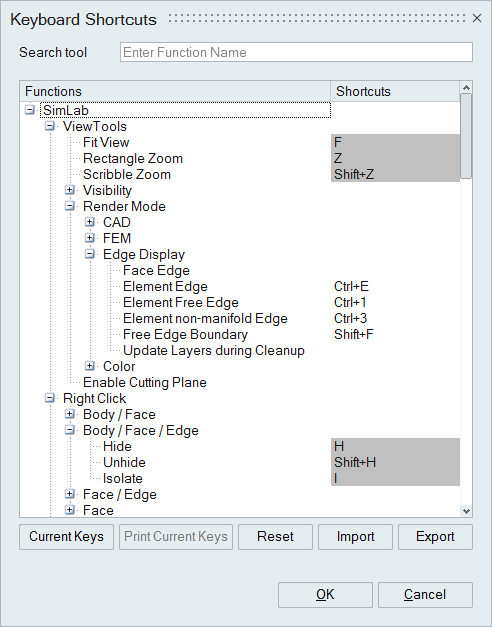Viewport: 492px width, 627px height.
Task: Collapse the Right Click node
Action: 50,398
